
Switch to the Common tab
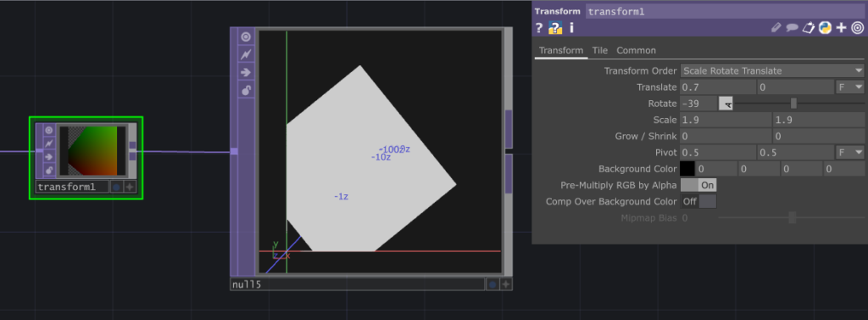coord(636,50)
